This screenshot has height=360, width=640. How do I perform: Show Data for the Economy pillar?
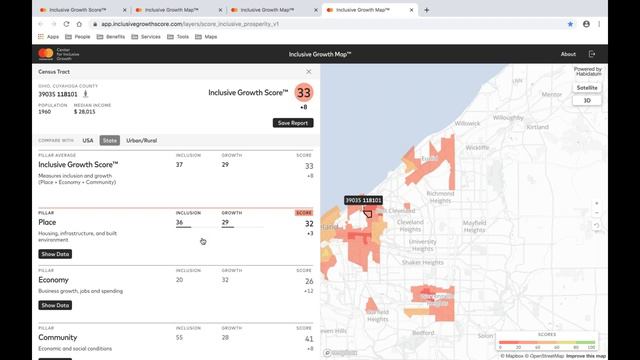pyautogui.click(x=55, y=305)
